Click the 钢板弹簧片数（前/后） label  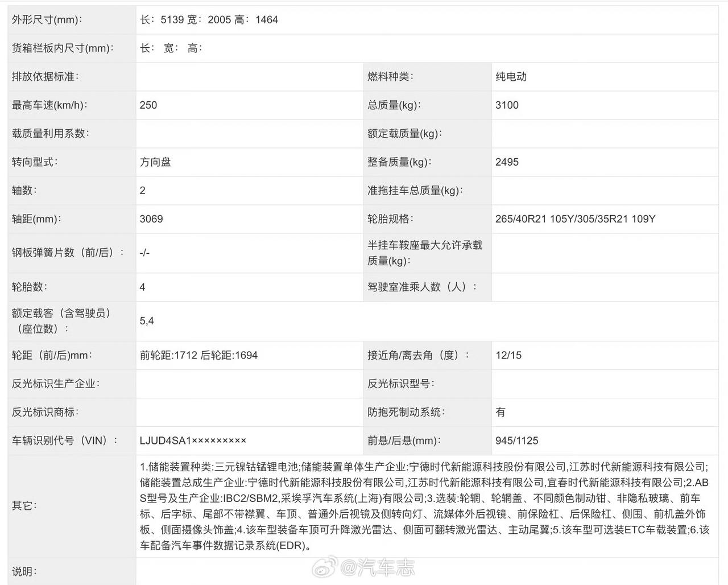[x=68, y=253]
